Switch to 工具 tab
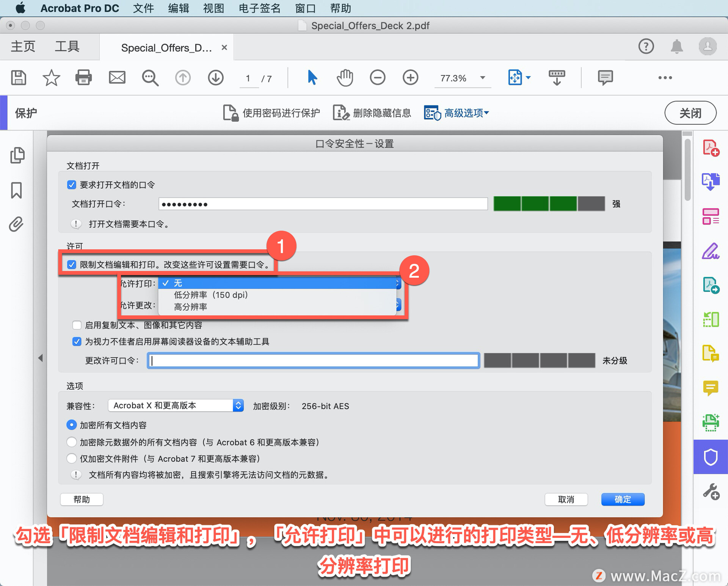 click(x=67, y=46)
